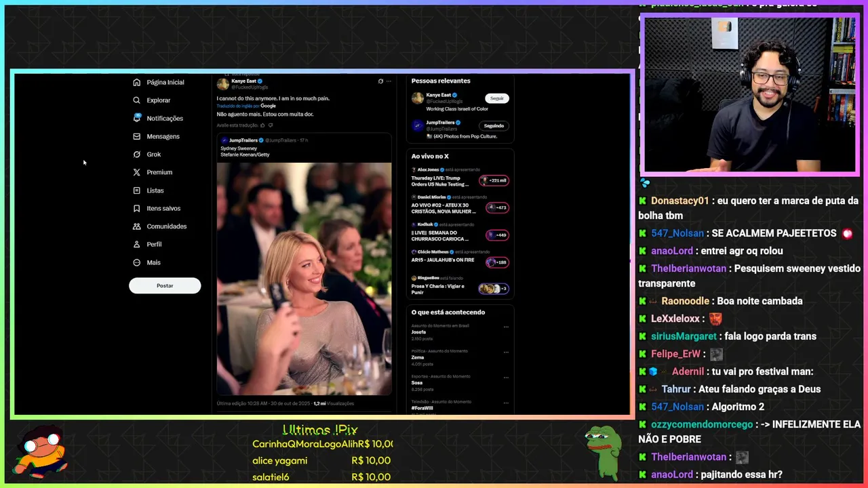Open Thursday LIVE: Trump Orders broadcast
868x488 pixels.
point(439,181)
